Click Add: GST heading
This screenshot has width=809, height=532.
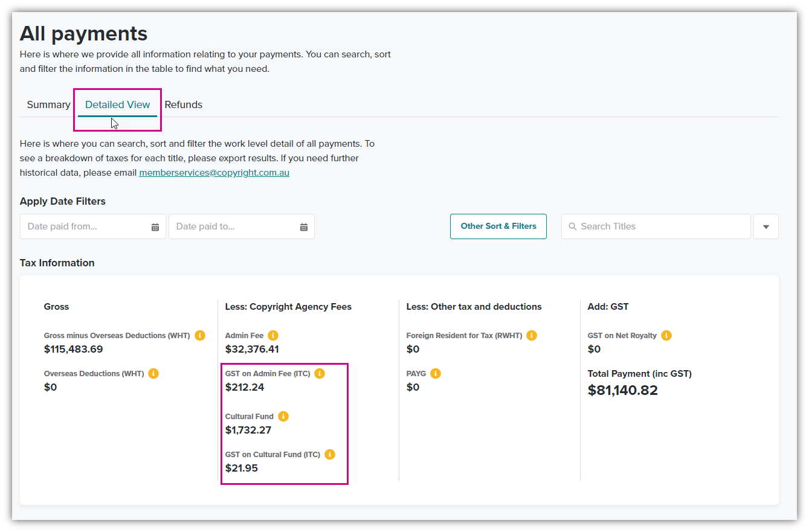click(608, 306)
